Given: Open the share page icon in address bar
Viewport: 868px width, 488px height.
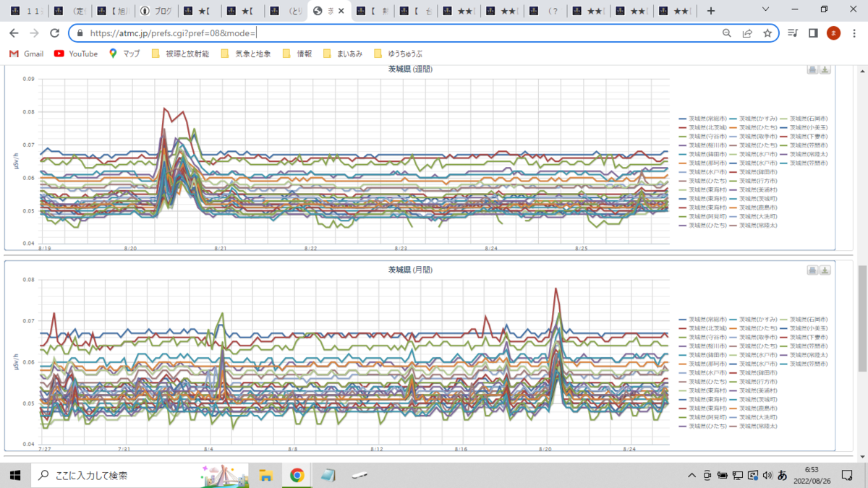Looking at the screenshot, I should tap(747, 33).
